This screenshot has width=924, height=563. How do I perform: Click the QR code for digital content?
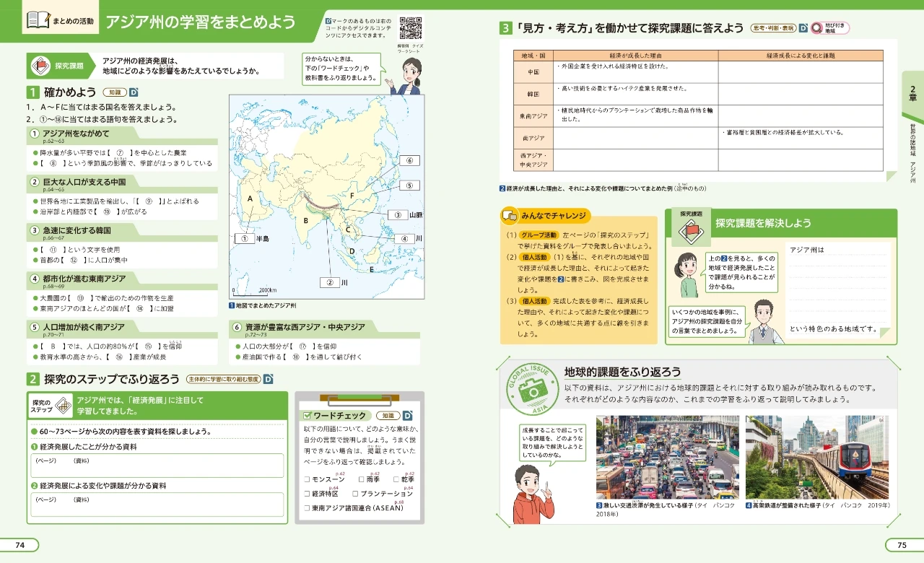coord(410,28)
